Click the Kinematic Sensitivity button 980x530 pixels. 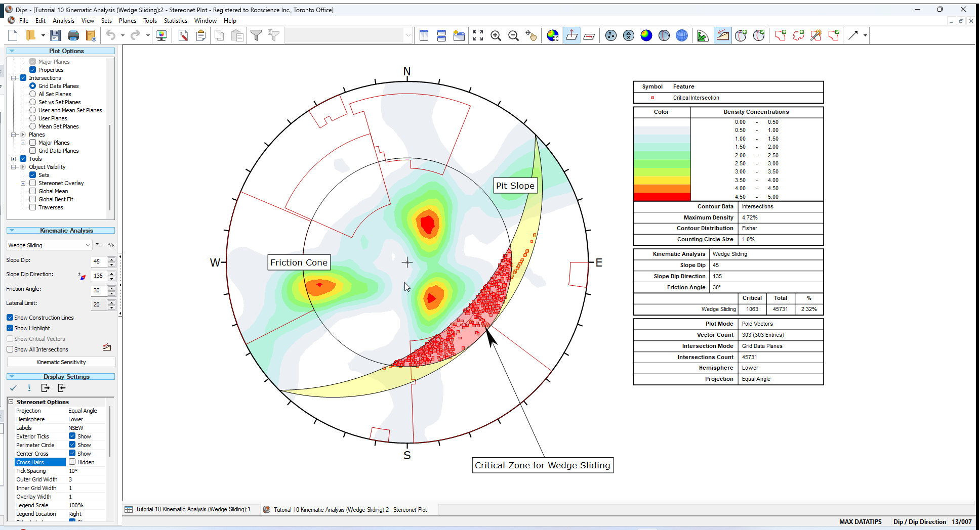(60, 362)
